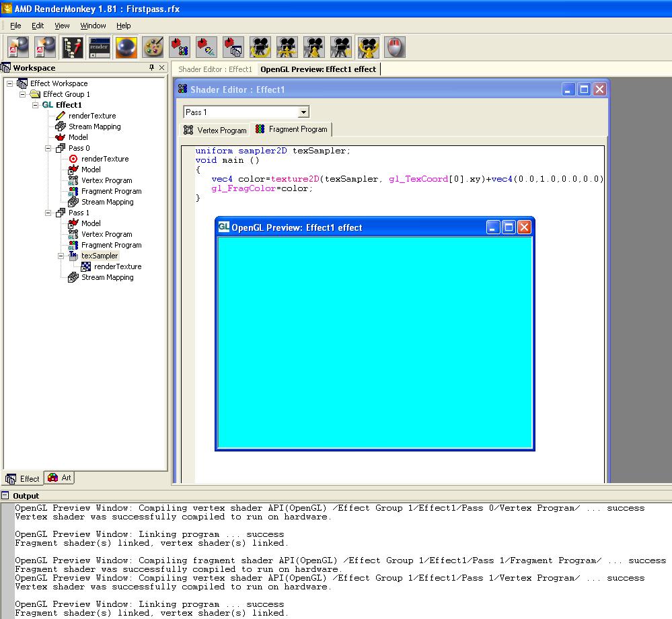
Task: Click the red target icon in Pass 0
Action: pyautogui.click(x=73, y=159)
